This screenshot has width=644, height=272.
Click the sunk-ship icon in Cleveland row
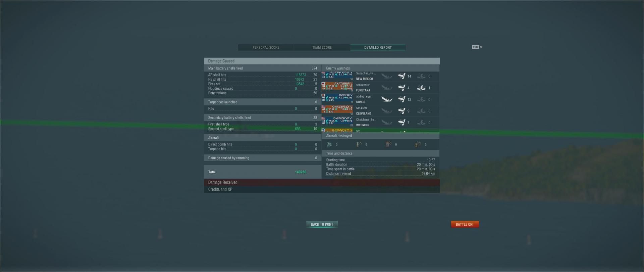(387, 111)
